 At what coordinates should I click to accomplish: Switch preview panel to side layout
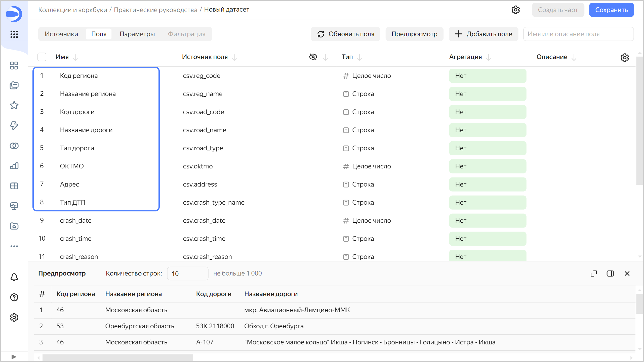610,274
